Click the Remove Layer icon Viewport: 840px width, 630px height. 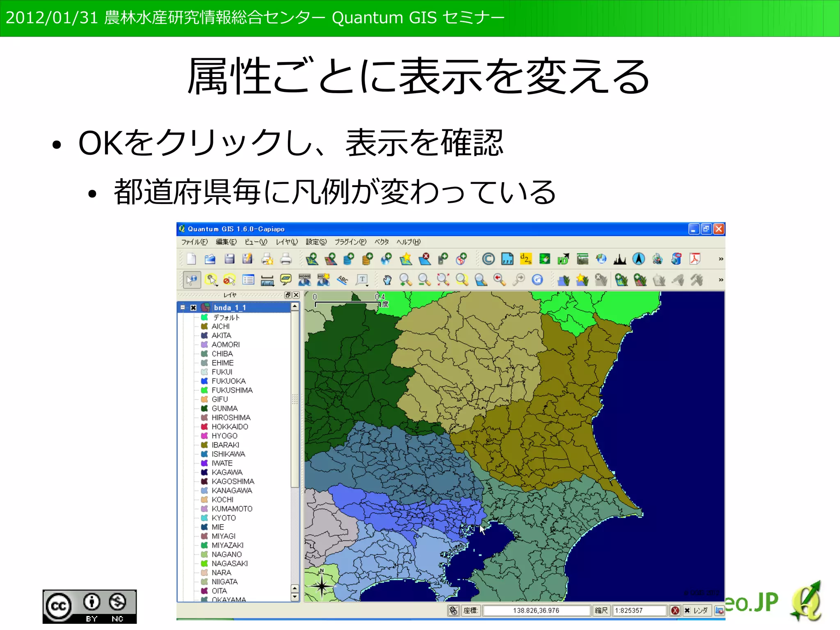[x=425, y=259]
